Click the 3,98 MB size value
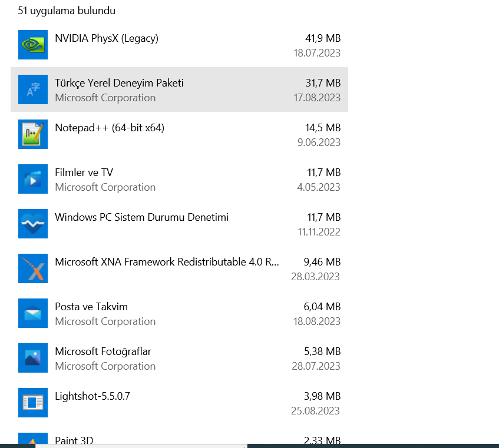The width and height of the screenshot is (499, 448). pos(322,396)
